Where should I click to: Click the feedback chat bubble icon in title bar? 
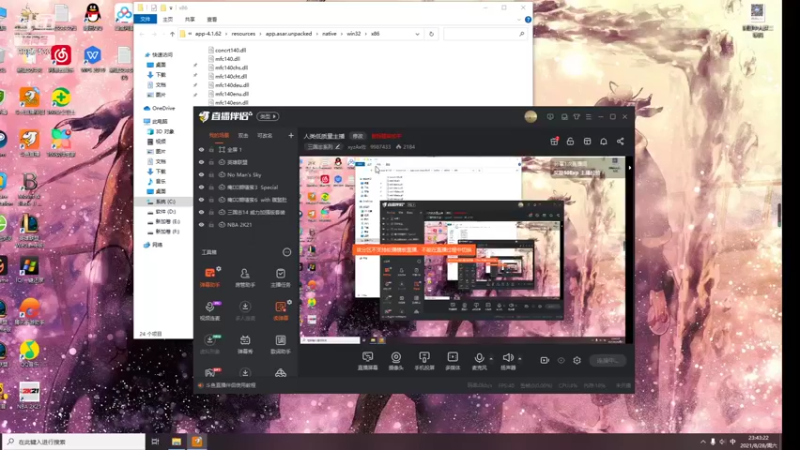[550, 117]
